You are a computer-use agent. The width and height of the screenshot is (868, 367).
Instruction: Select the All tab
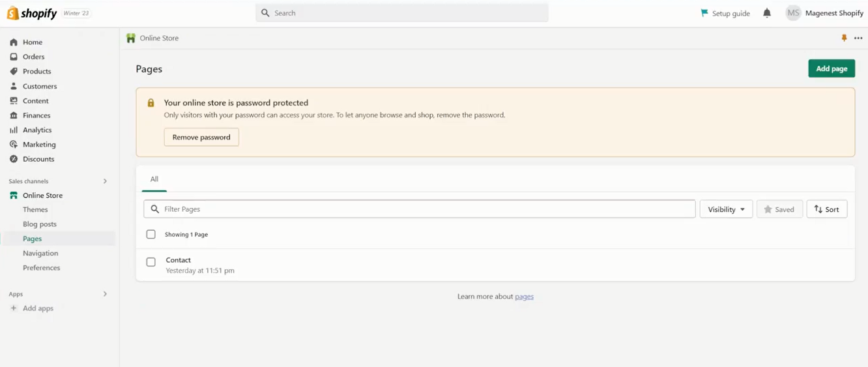coord(154,179)
